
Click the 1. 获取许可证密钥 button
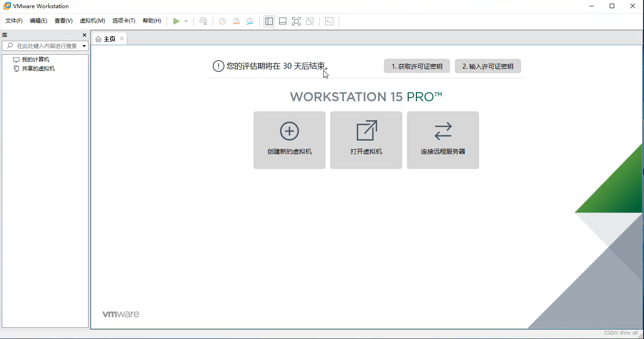pos(417,66)
